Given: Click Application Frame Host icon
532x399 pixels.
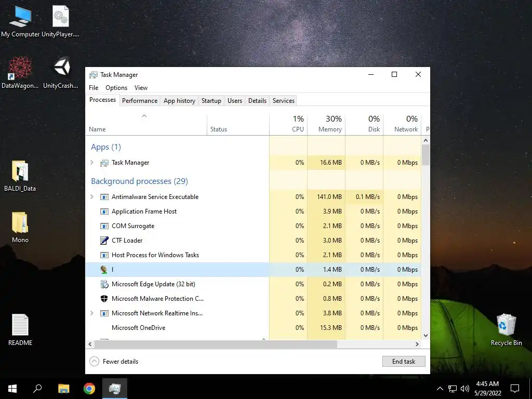Looking at the screenshot, I should coord(104,212).
